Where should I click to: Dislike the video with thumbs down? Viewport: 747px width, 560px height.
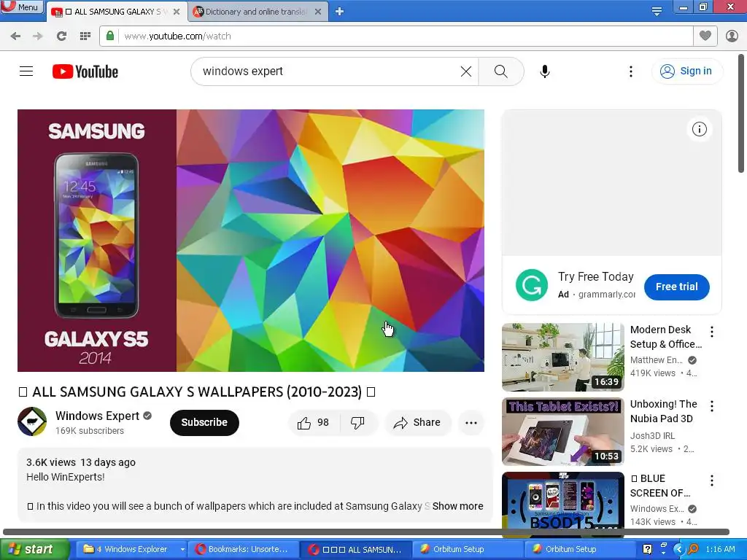click(357, 422)
